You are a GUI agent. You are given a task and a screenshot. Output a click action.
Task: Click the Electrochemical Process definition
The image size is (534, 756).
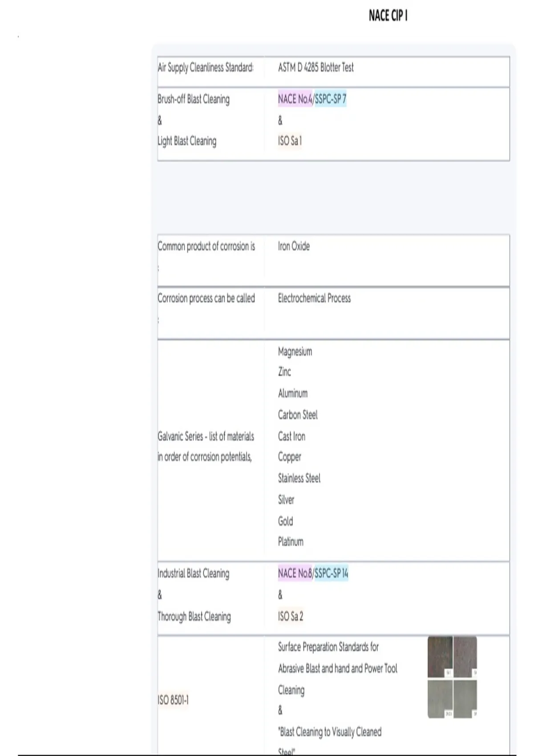(x=314, y=298)
